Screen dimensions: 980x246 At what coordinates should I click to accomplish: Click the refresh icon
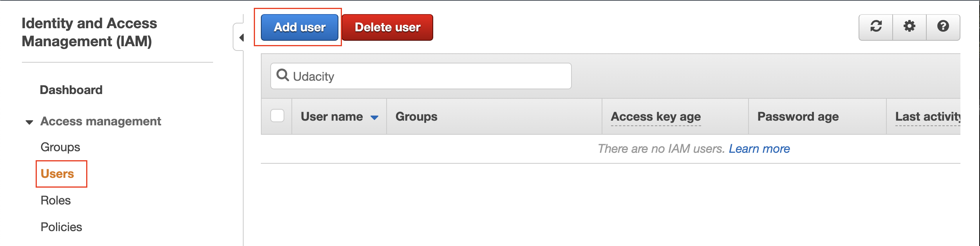[876, 27]
